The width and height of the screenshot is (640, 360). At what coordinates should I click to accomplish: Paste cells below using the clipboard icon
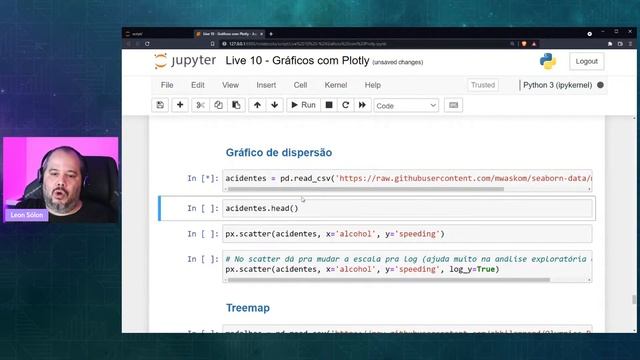[236, 105]
